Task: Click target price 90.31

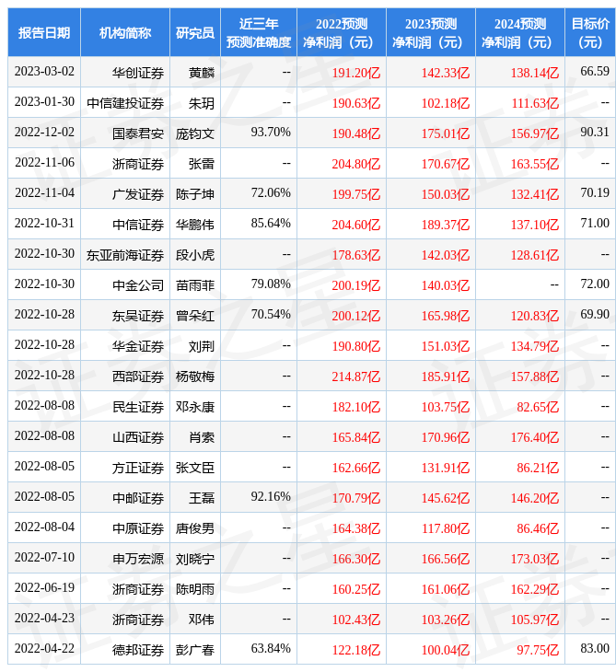Action: click(x=595, y=132)
